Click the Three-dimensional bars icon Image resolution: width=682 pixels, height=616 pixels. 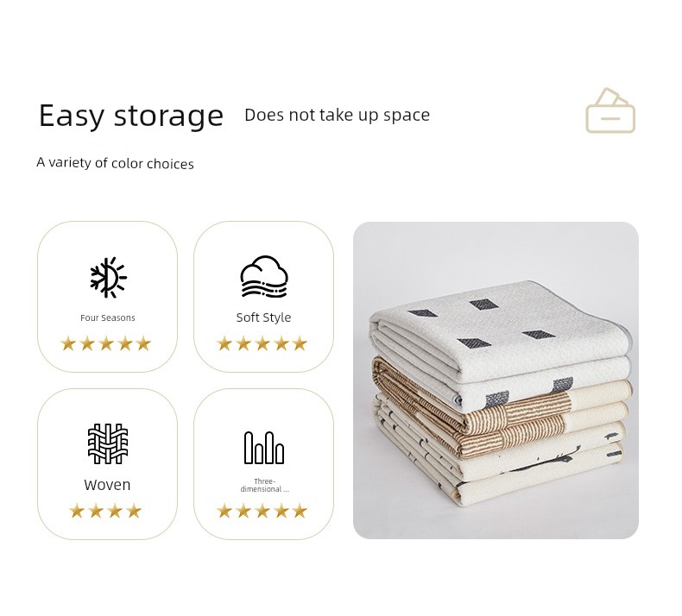click(x=264, y=447)
